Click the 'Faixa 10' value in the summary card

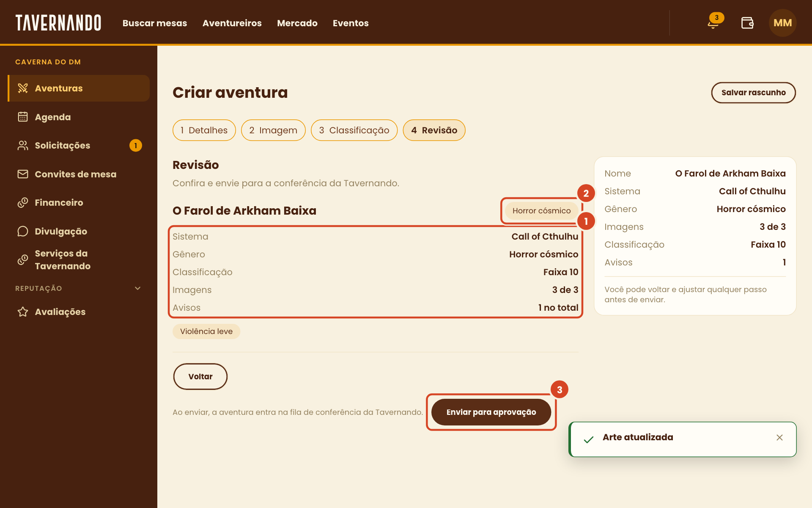point(768,244)
